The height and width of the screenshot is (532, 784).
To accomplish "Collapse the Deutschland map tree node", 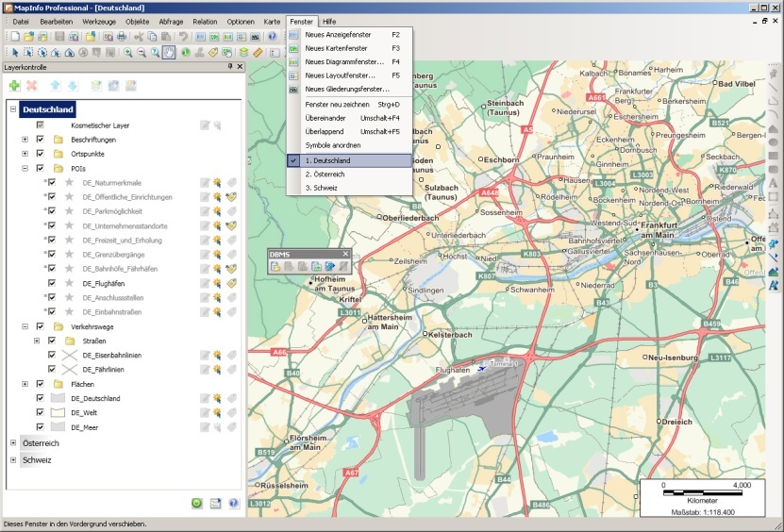I will pos(13,109).
